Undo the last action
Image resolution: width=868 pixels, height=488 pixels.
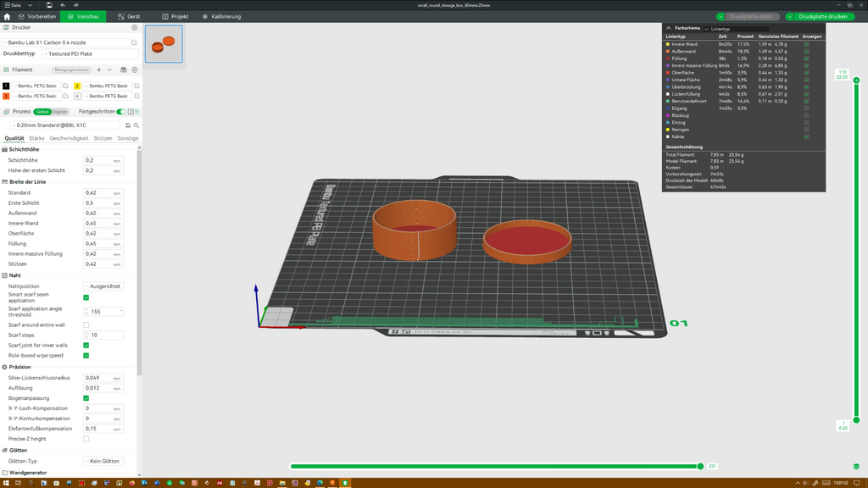point(63,5)
